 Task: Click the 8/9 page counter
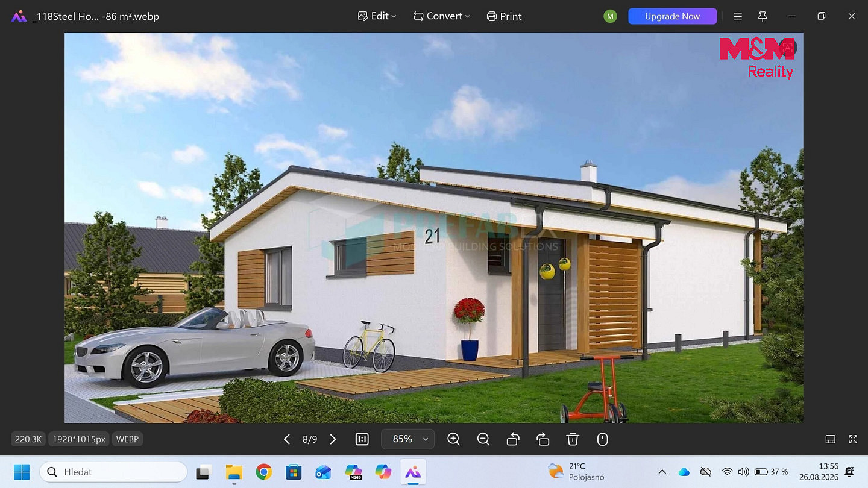click(x=310, y=439)
